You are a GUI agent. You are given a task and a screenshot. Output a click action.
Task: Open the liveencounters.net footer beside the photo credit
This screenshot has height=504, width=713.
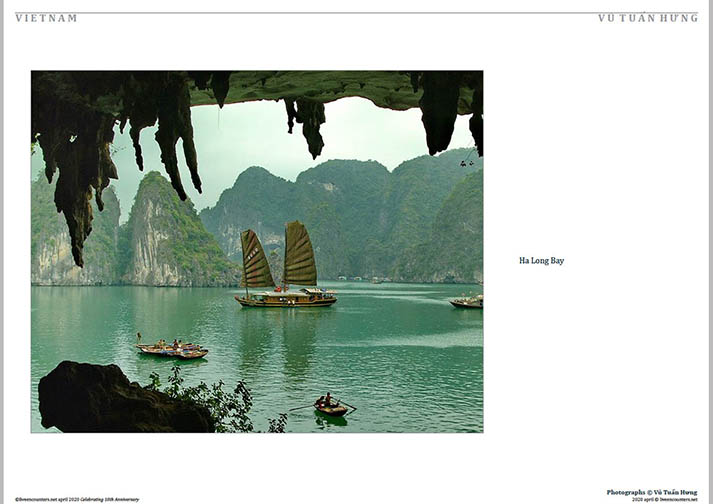click(665, 499)
